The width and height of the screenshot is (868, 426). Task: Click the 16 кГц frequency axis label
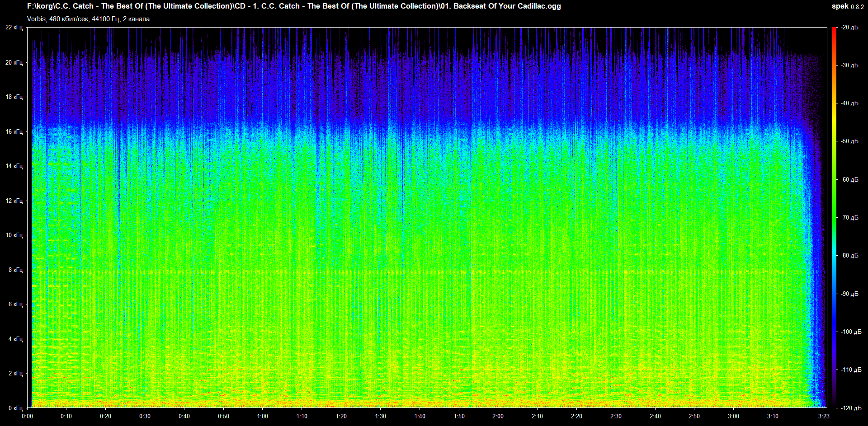[14, 131]
